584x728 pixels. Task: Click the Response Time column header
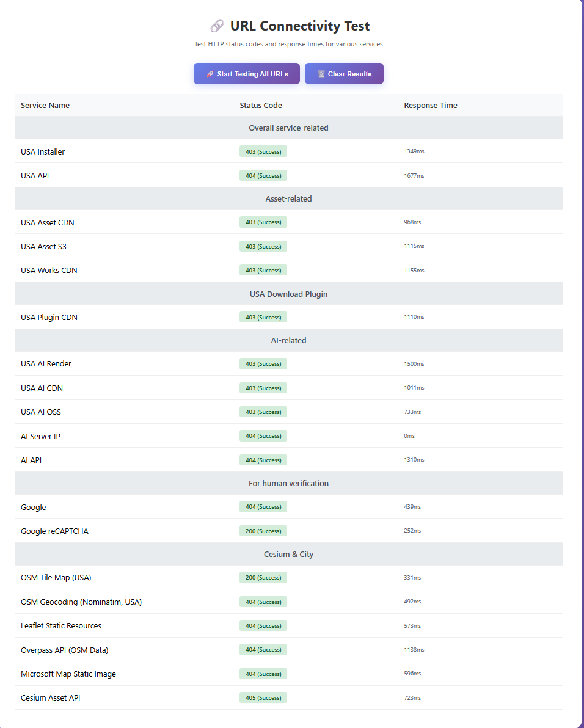431,105
